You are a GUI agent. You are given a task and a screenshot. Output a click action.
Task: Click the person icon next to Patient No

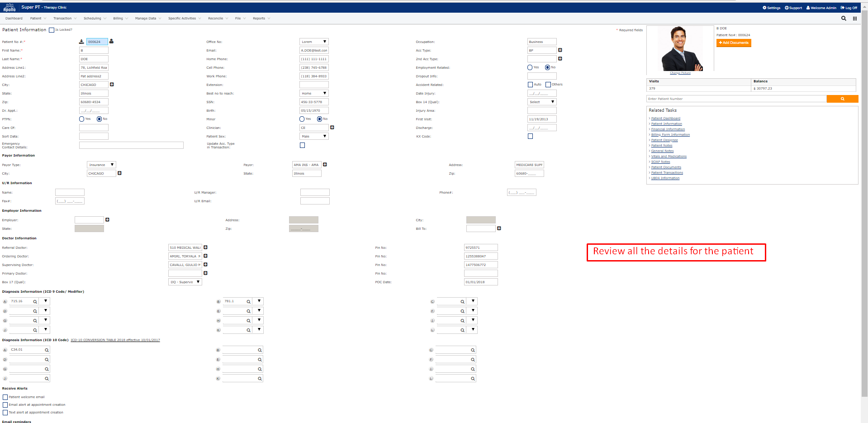111,41
